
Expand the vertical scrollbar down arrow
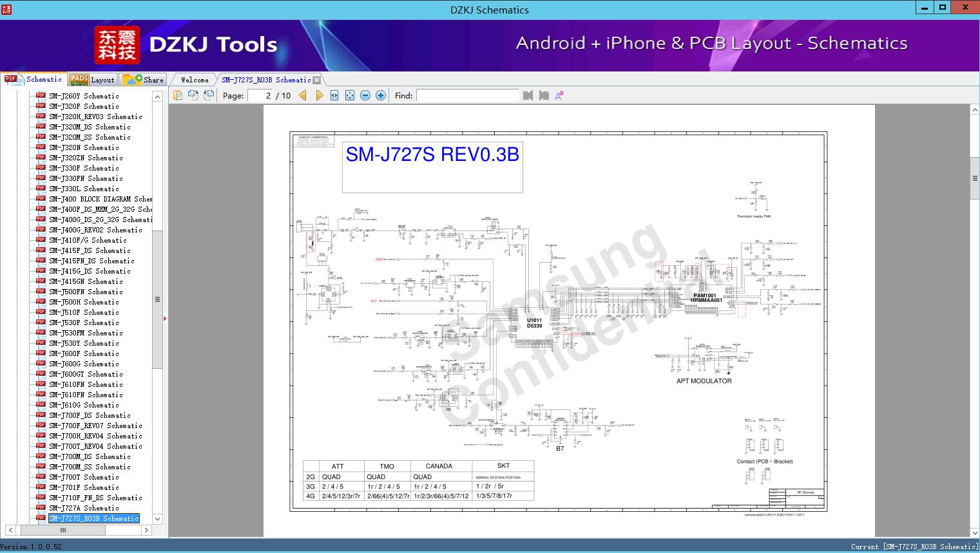(157, 519)
